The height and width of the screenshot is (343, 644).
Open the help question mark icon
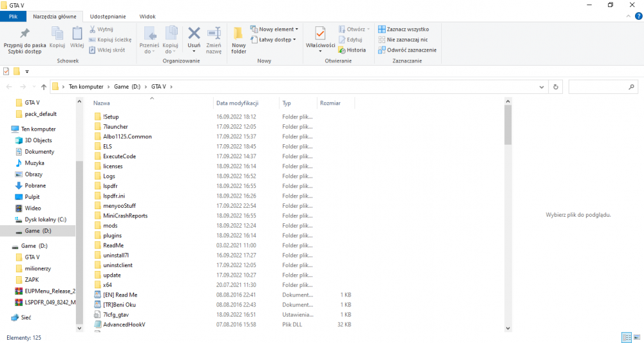(639, 17)
